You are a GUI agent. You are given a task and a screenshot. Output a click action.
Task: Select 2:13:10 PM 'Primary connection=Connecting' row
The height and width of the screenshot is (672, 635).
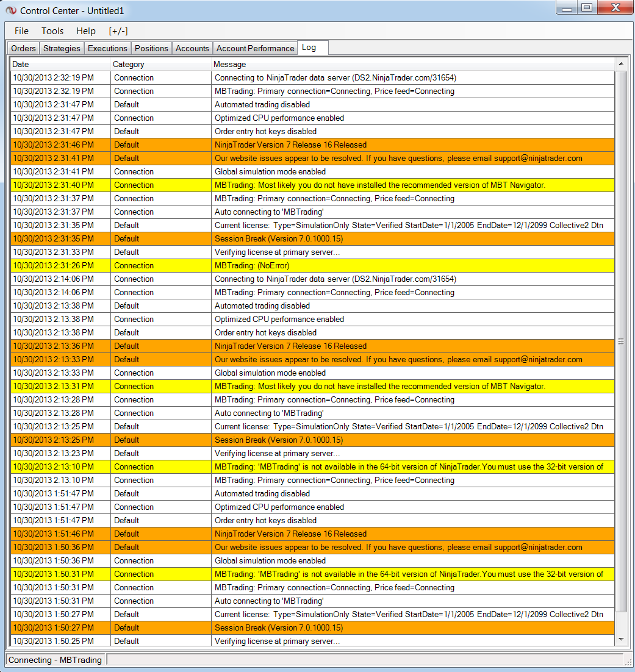pyautogui.click(x=312, y=480)
